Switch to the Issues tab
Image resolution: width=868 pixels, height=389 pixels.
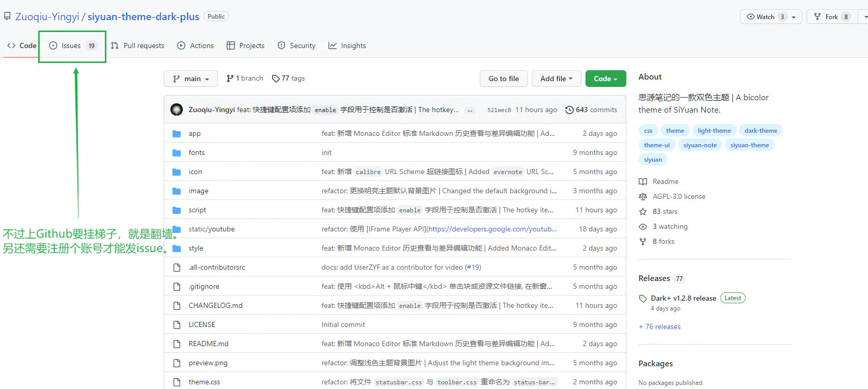click(72, 46)
